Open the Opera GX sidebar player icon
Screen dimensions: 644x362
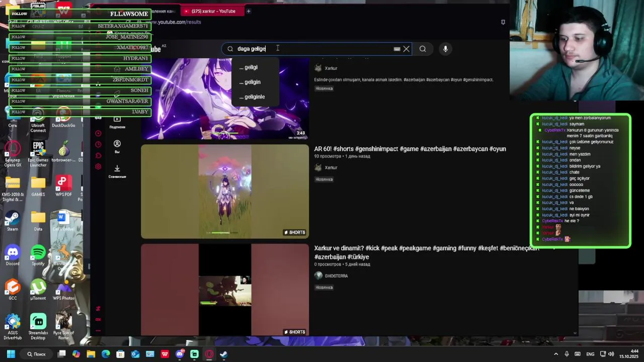[x=98, y=133]
